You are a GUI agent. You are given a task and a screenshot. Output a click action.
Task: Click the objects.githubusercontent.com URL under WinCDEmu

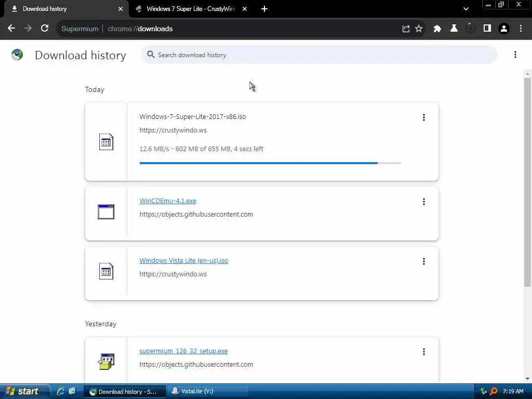click(196, 215)
